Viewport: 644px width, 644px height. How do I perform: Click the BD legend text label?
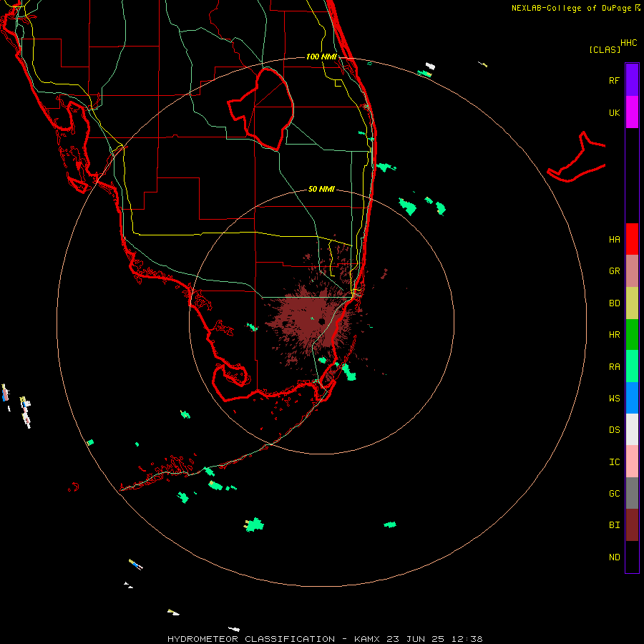click(x=614, y=303)
